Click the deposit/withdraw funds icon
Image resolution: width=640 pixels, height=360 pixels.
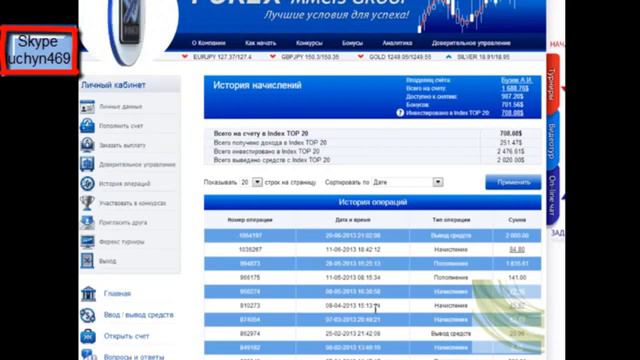point(88,315)
